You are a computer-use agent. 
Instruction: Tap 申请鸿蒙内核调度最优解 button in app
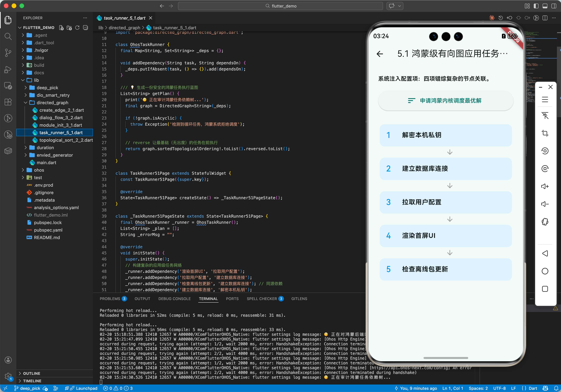click(445, 101)
